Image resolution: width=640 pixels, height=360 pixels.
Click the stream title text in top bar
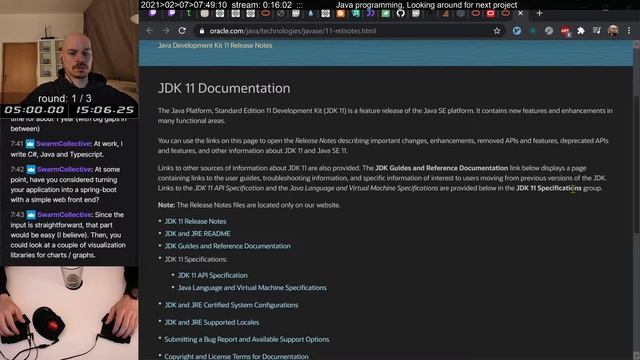coord(427,5)
